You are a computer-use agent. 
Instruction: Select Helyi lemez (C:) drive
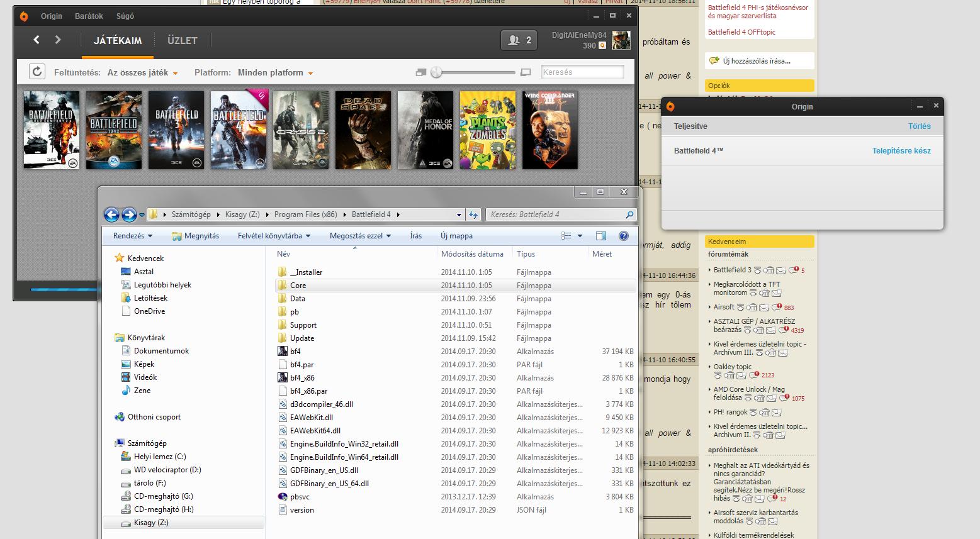point(160,457)
